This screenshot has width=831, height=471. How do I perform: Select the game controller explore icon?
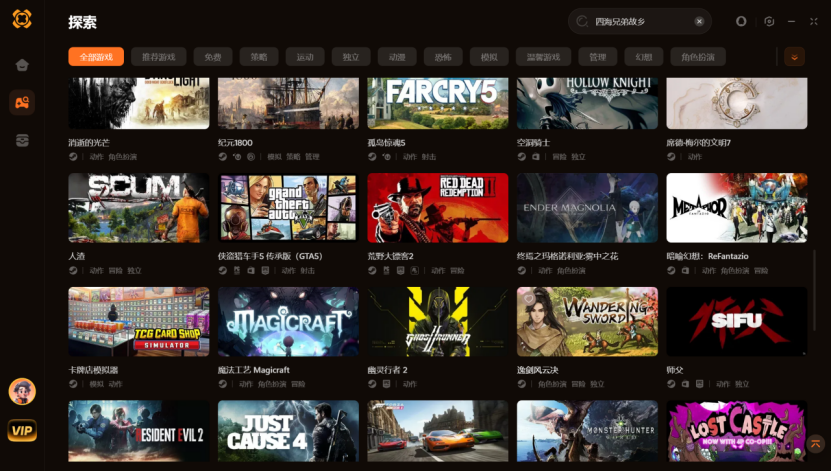(x=22, y=102)
